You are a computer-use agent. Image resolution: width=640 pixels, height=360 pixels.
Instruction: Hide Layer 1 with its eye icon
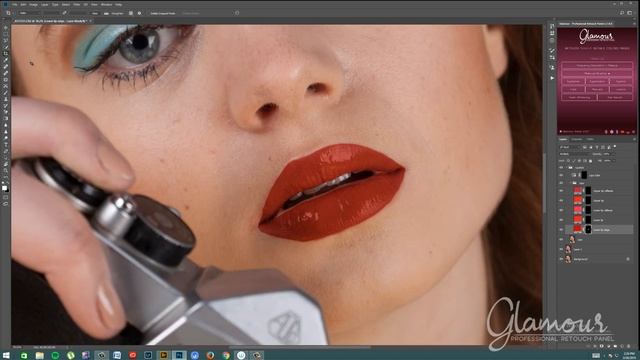pyautogui.click(x=561, y=249)
